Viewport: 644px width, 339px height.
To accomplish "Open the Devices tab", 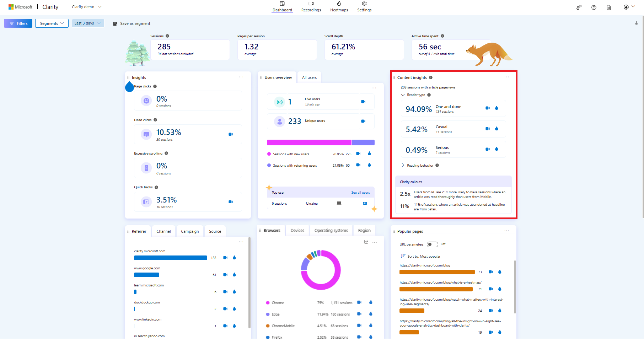I will [297, 230].
